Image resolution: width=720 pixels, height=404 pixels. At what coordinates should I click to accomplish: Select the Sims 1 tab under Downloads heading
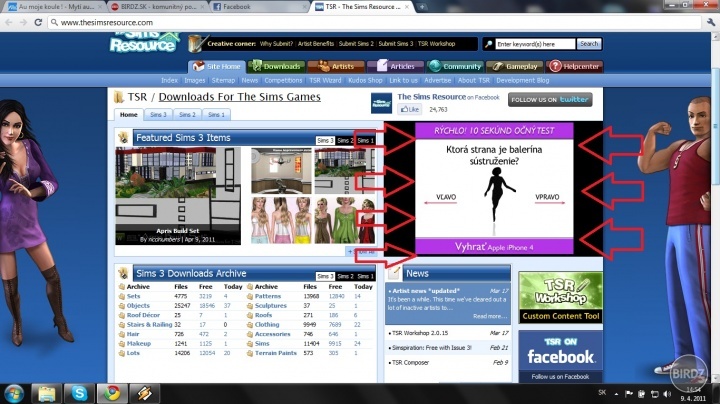tap(216, 115)
